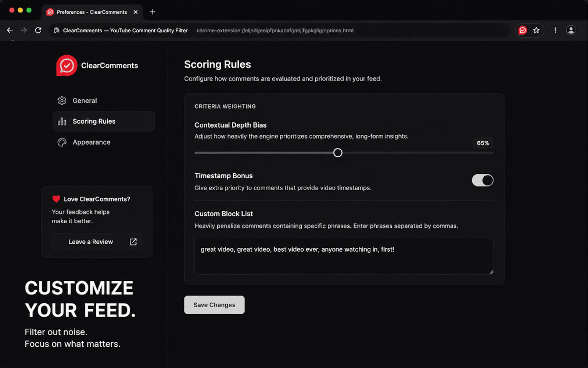Click the Save Changes button

coord(214,305)
